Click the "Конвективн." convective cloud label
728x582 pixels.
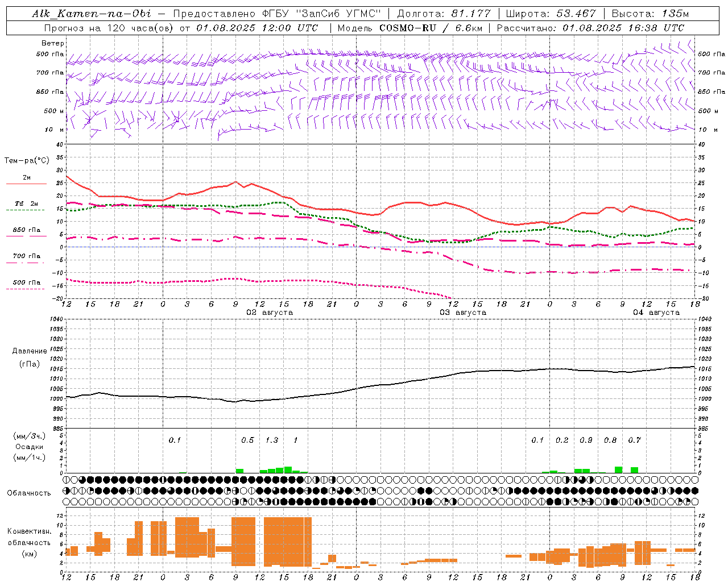click(x=29, y=531)
